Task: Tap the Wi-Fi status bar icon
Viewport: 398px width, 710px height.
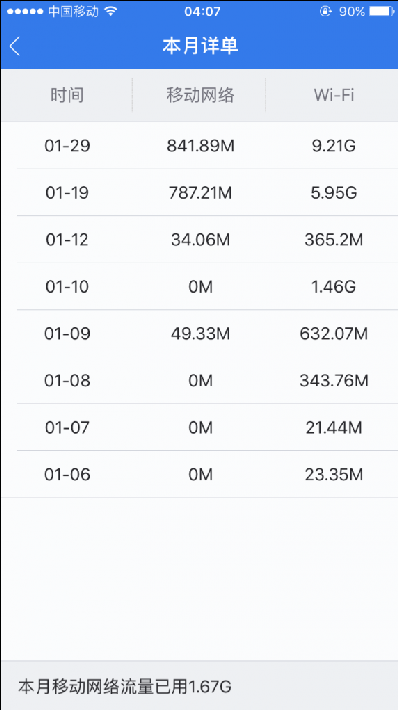Action: click(x=110, y=11)
